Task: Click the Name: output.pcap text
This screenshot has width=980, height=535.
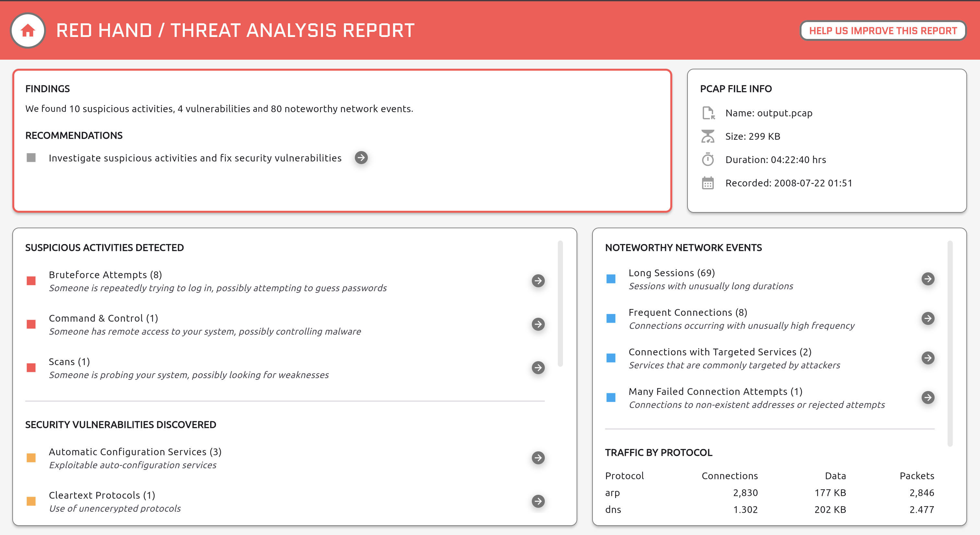Action: pos(769,113)
